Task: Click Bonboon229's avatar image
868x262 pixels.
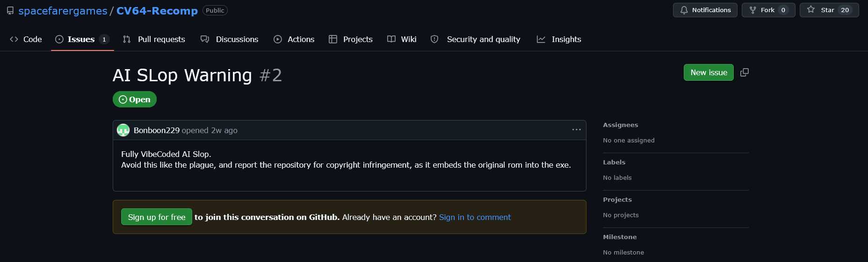Action: pos(123,130)
